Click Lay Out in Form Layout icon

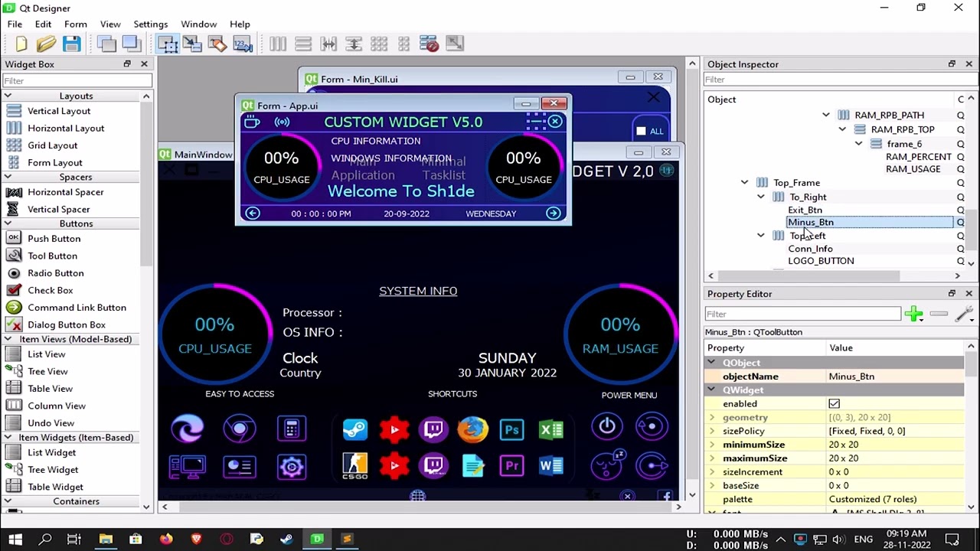(x=404, y=44)
